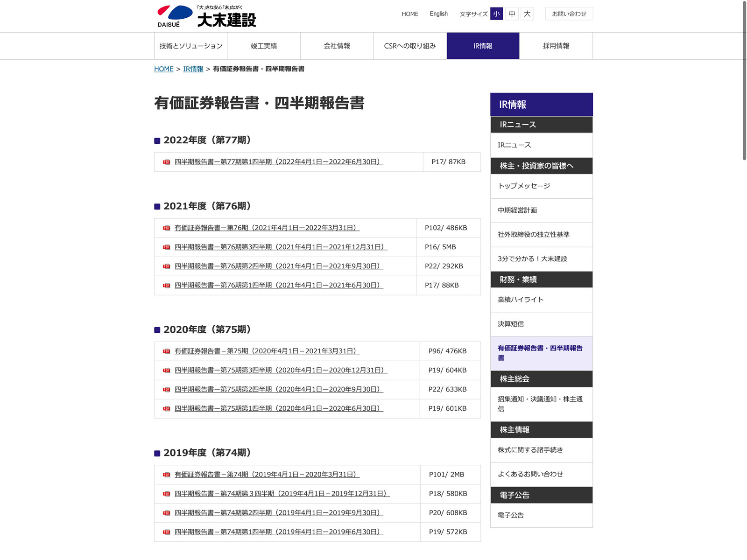Switch site language to English
This screenshot has height=560, width=747.
[438, 14]
